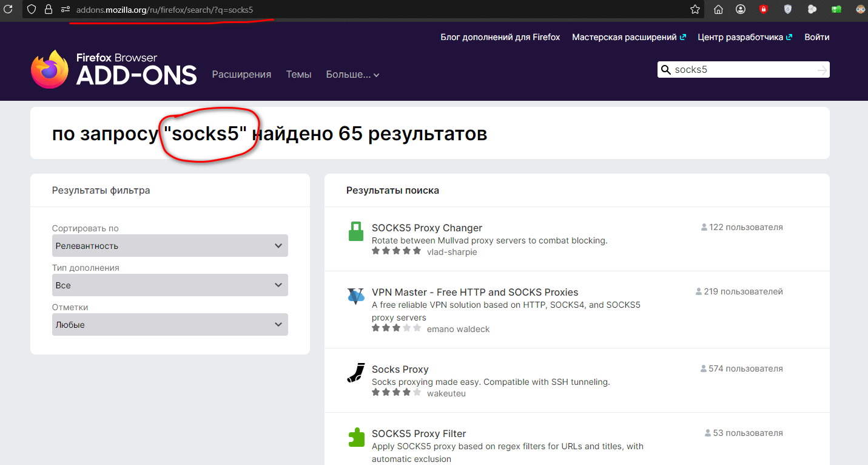Click the Результаты поиска heading
Image resolution: width=868 pixels, height=465 pixels.
[x=392, y=190]
